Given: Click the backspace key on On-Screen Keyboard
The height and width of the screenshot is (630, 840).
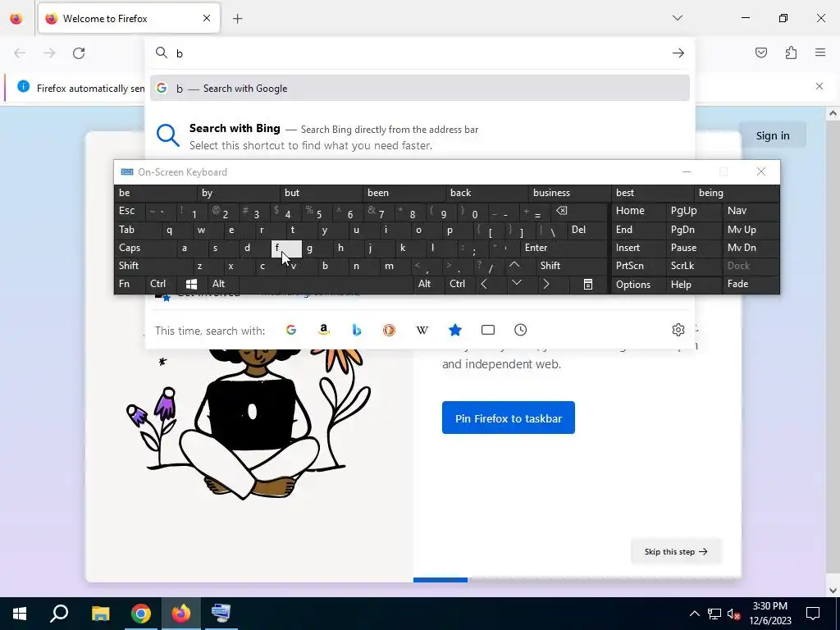Looking at the screenshot, I should pos(580,211).
